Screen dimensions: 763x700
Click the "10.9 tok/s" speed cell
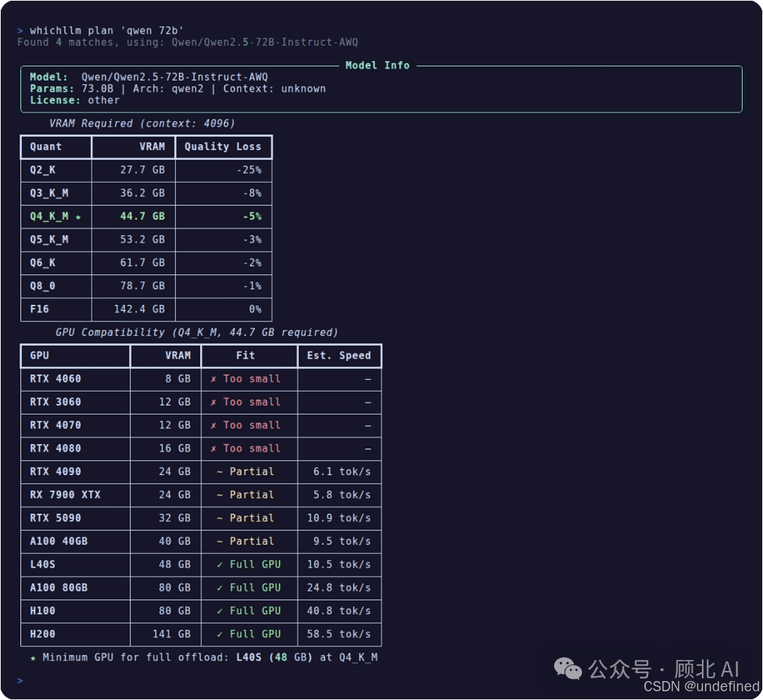click(339, 518)
